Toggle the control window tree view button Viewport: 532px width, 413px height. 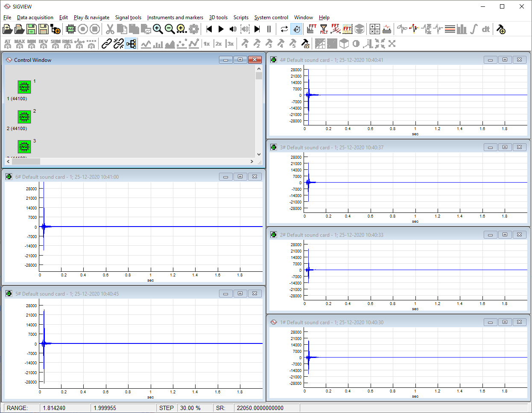coord(131,44)
